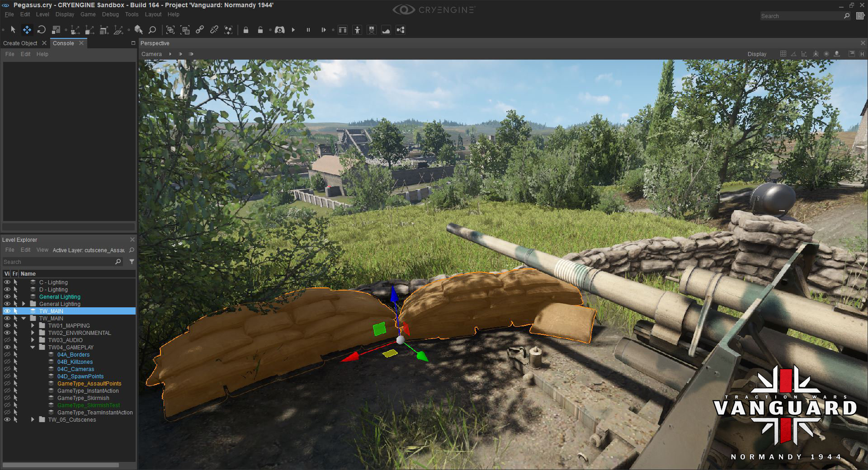The width and height of the screenshot is (868, 470).
Task: Pause simulation with the Pause button
Action: click(308, 30)
